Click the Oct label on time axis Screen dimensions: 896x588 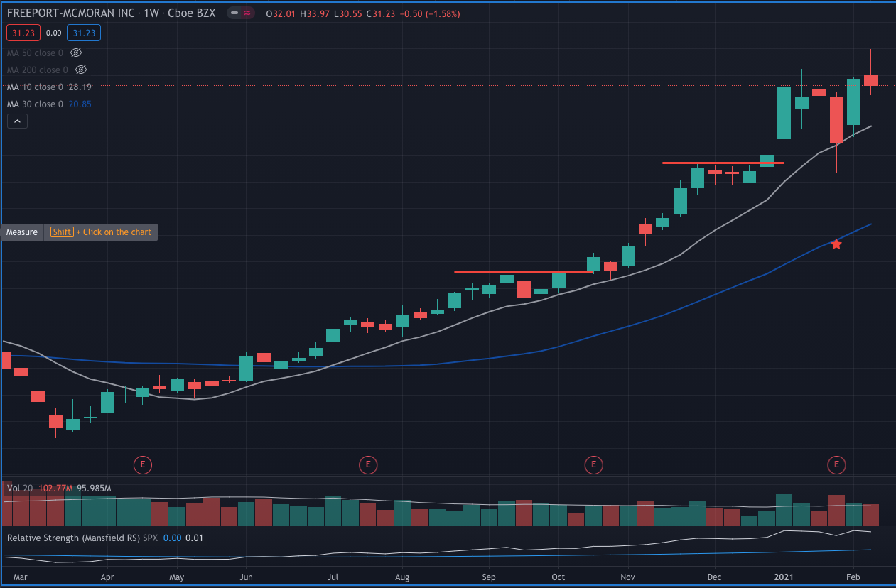pyautogui.click(x=558, y=577)
